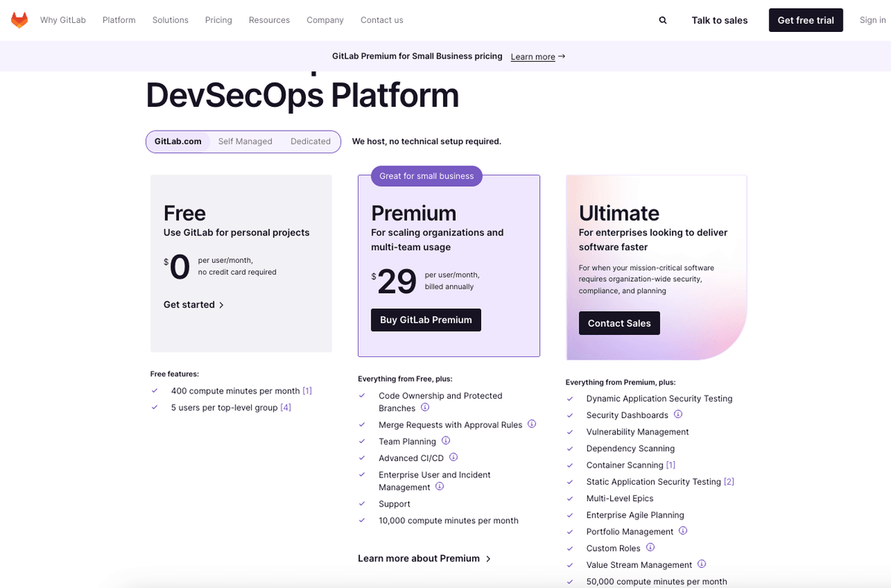Click Talk to sales
The width and height of the screenshot is (891, 588).
click(x=719, y=20)
